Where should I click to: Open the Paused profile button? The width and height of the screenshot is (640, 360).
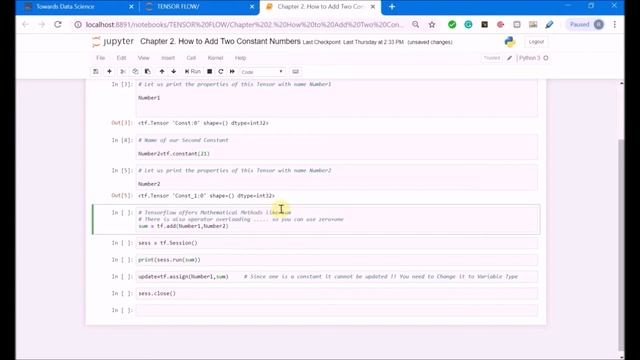coord(586,24)
